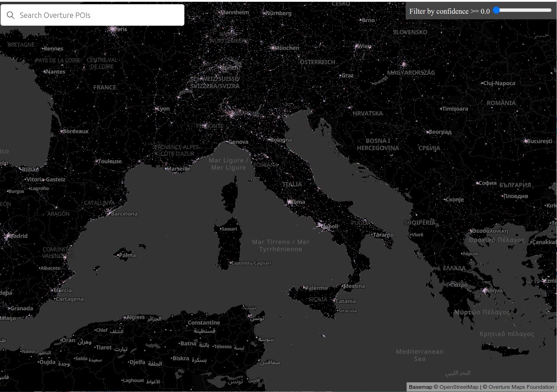
Task: Click the right end of confidence slider track
Action: 550,10
